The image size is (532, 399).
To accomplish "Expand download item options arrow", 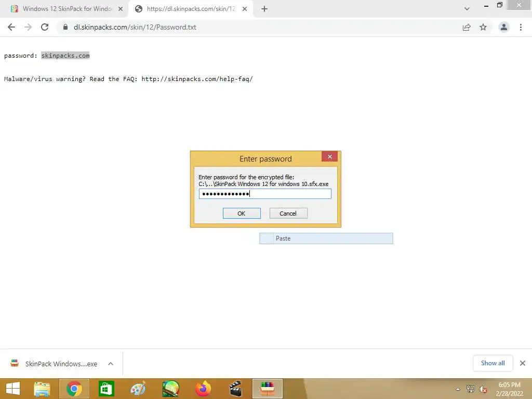I will 111,364.
